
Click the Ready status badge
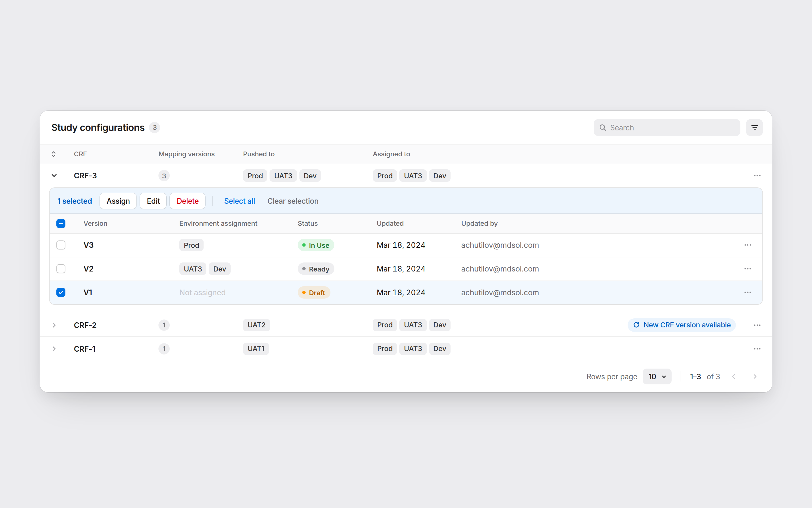point(316,269)
